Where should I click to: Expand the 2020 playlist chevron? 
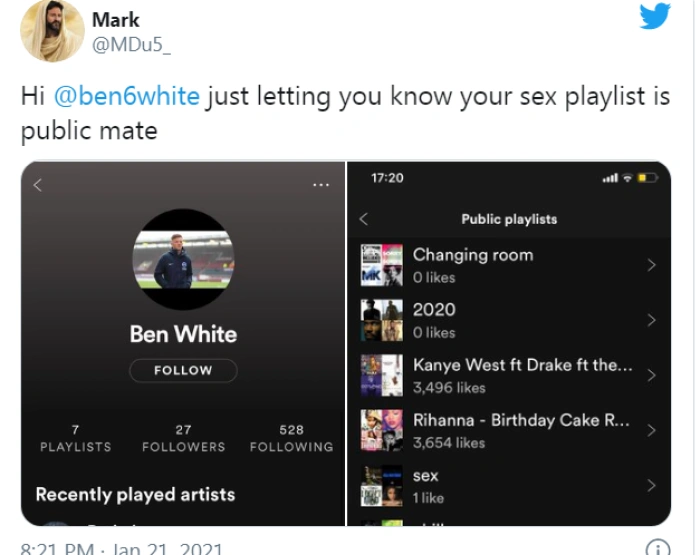click(651, 320)
